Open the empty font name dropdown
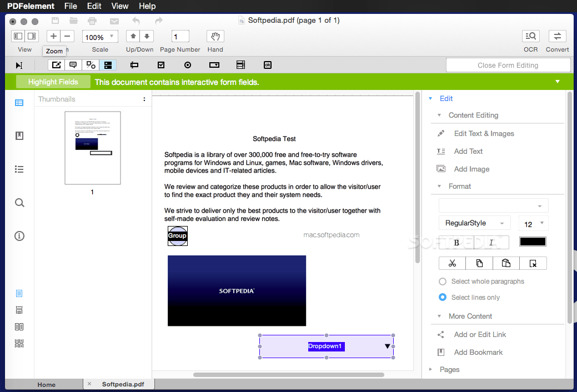This screenshot has height=392, width=577. 494,205
